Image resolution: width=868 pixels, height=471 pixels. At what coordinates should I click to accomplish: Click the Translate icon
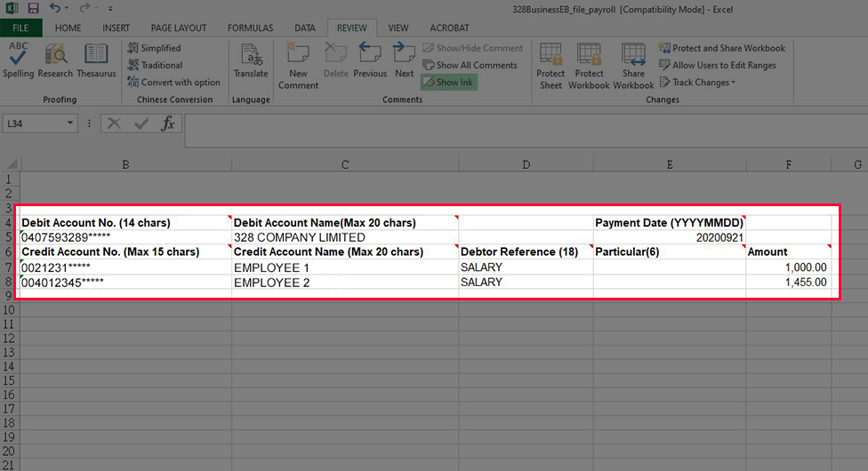[x=251, y=60]
